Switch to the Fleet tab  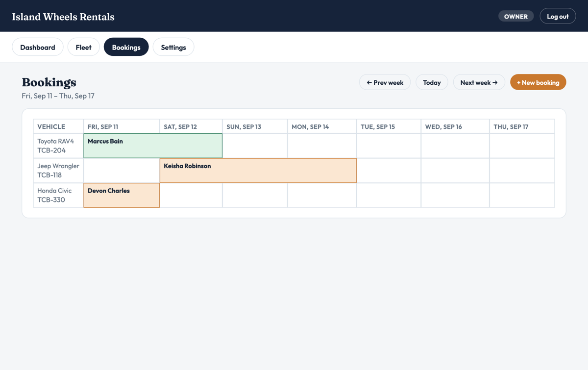tap(84, 47)
